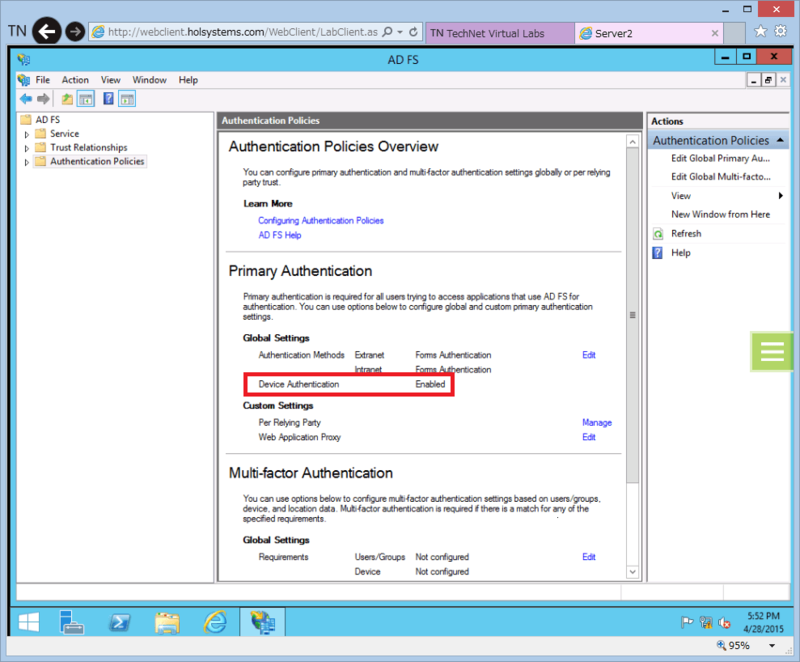Expand the Authentication Policies tree node
Image resolution: width=800 pixels, height=662 pixels.
[x=27, y=162]
